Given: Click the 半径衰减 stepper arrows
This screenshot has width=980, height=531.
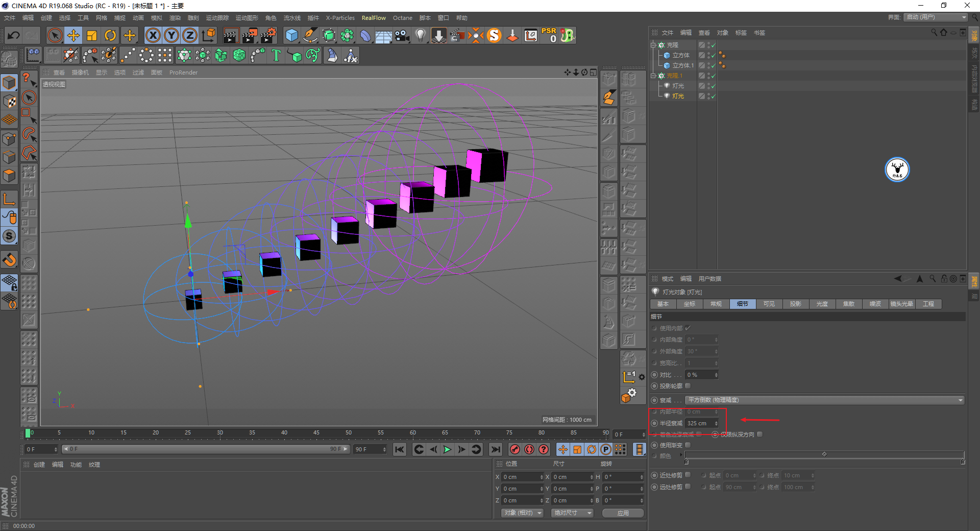Looking at the screenshot, I should pyautogui.click(x=716, y=423).
